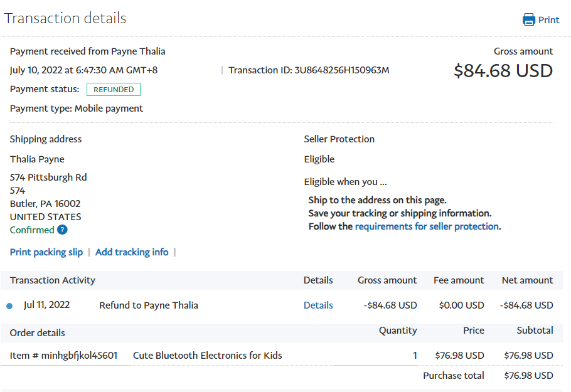Click the $84.68 USD gross amount heading

coord(503,71)
